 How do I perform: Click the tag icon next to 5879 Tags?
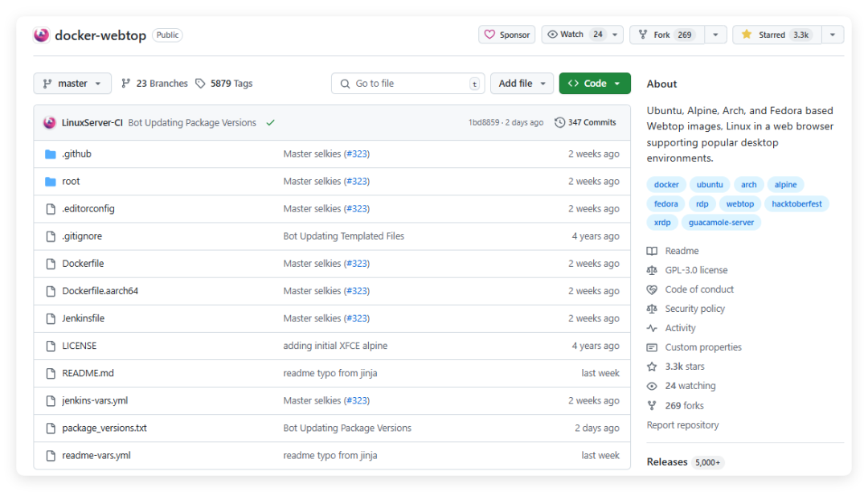(x=200, y=84)
